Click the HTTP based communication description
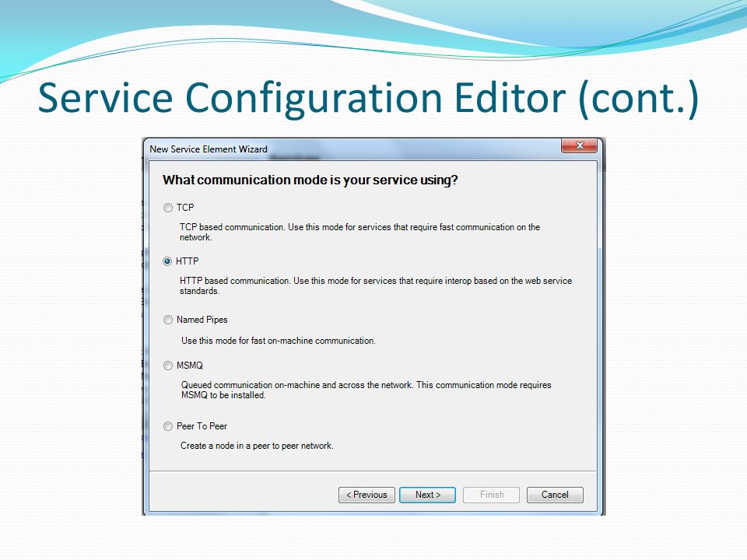The width and height of the screenshot is (747, 560). pyautogui.click(x=375, y=285)
